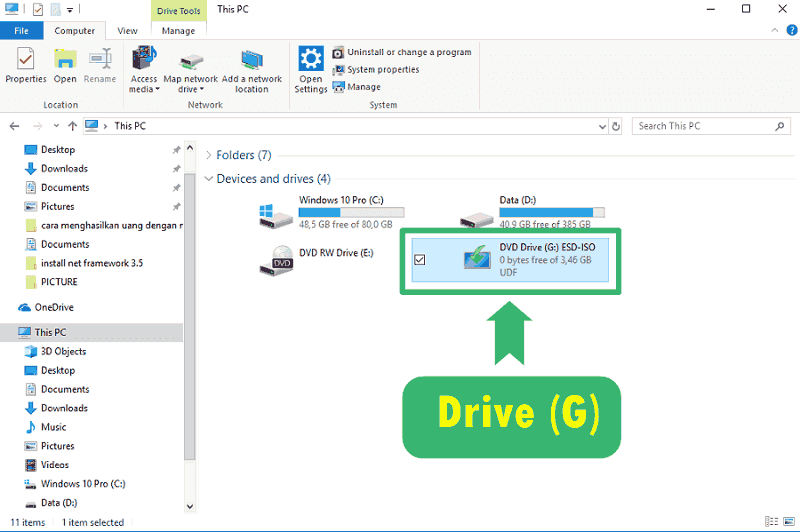
Task: Expand the address bar history dropdown
Action: coord(602,126)
